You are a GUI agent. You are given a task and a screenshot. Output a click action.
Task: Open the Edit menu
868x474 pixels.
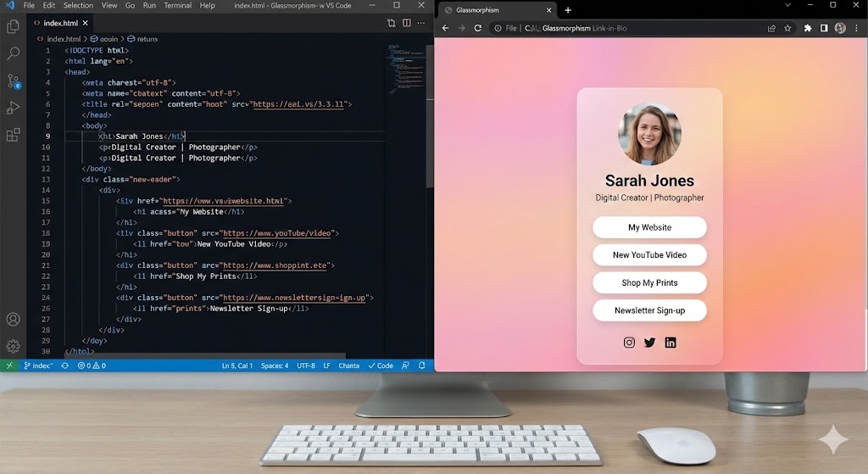49,6
